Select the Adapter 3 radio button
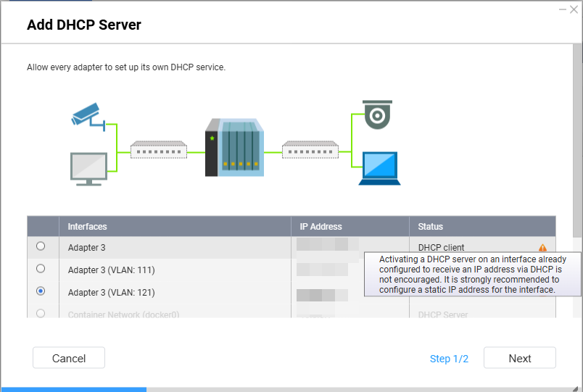Viewport: 583px width, 392px height. 41,246
